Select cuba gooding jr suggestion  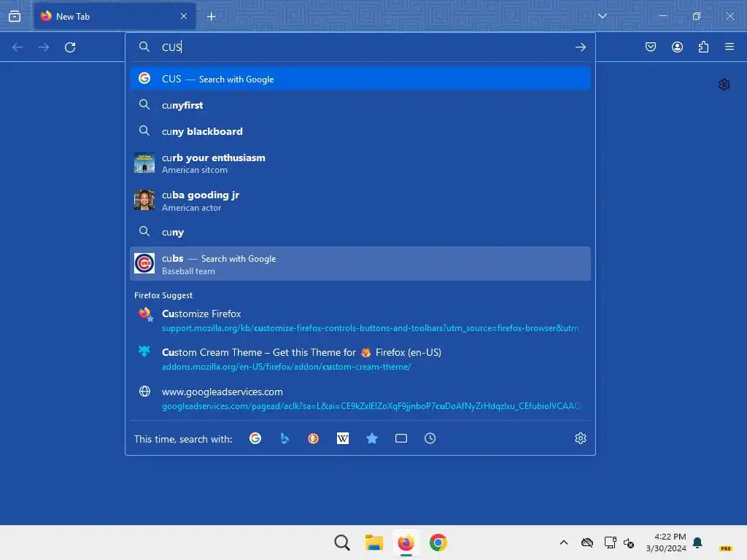click(360, 201)
